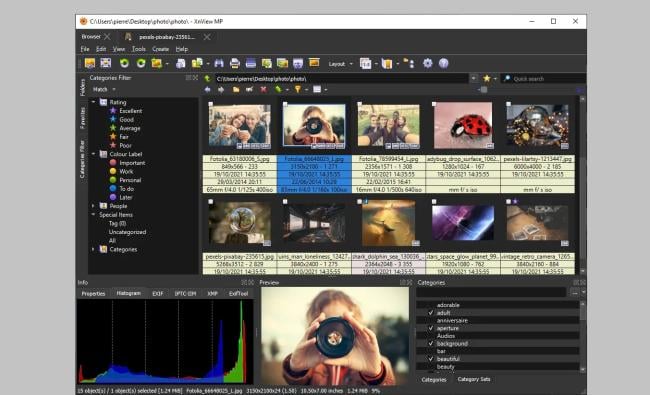Click the help question mark icon
The width and height of the screenshot is (650, 395).
click(444, 63)
